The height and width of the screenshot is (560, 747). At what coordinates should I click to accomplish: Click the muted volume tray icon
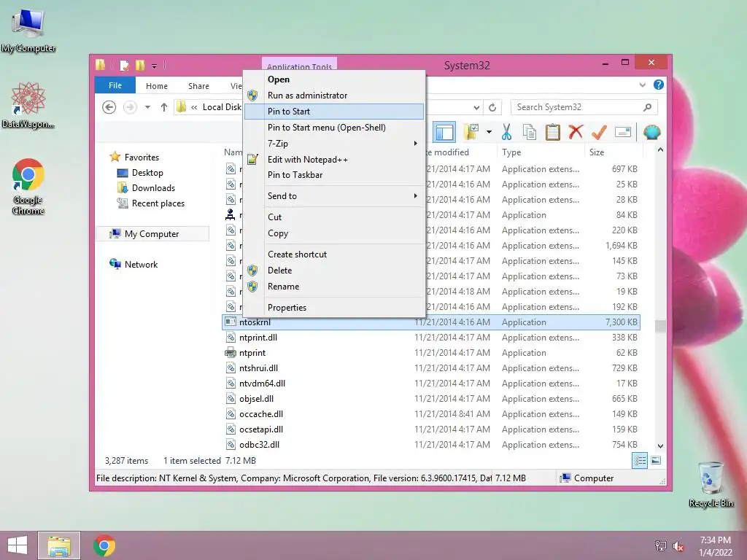[678, 545]
